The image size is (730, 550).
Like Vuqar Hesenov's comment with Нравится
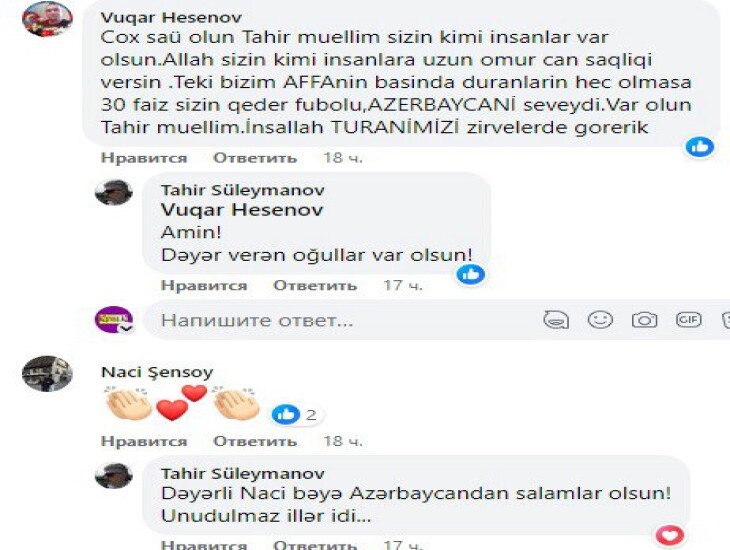click(x=144, y=158)
